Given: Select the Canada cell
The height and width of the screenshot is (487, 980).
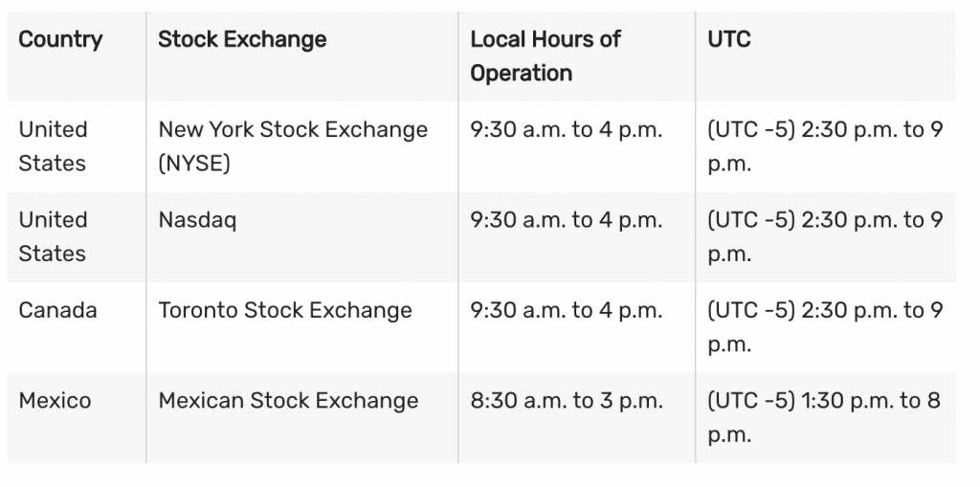Looking at the screenshot, I should coord(57,311).
